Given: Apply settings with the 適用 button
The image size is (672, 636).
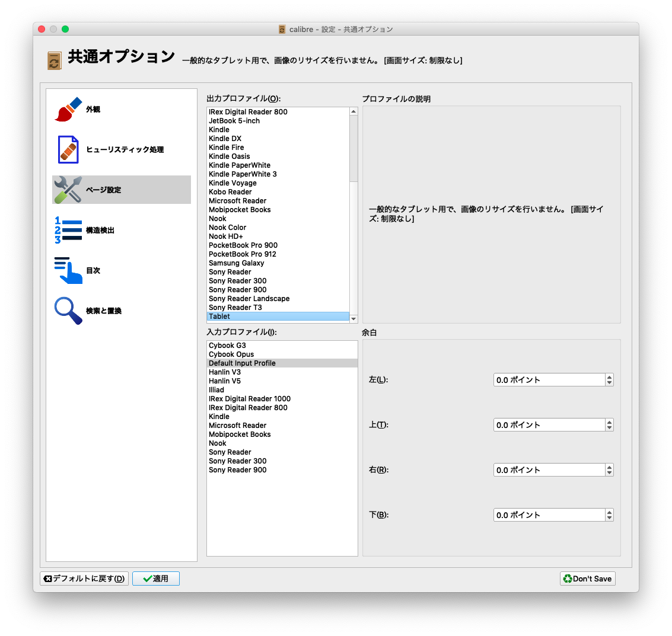Looking at the screenshot, I should pos(156,579).
